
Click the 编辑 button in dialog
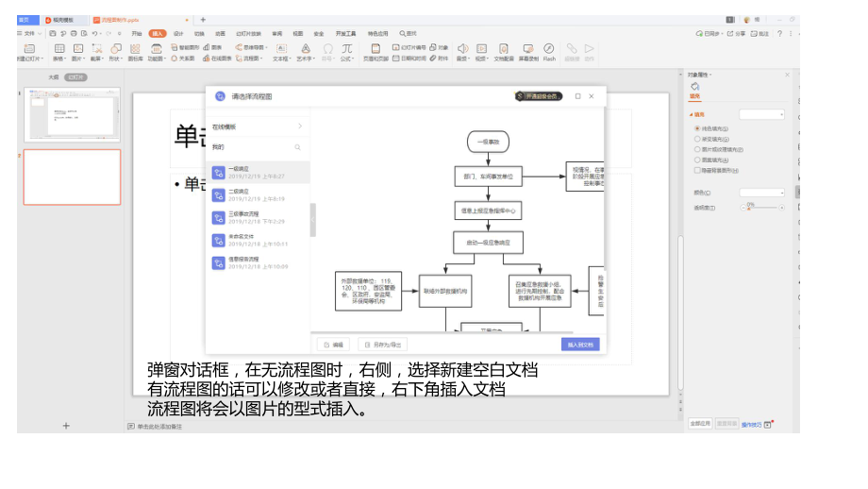coord(334,345)
